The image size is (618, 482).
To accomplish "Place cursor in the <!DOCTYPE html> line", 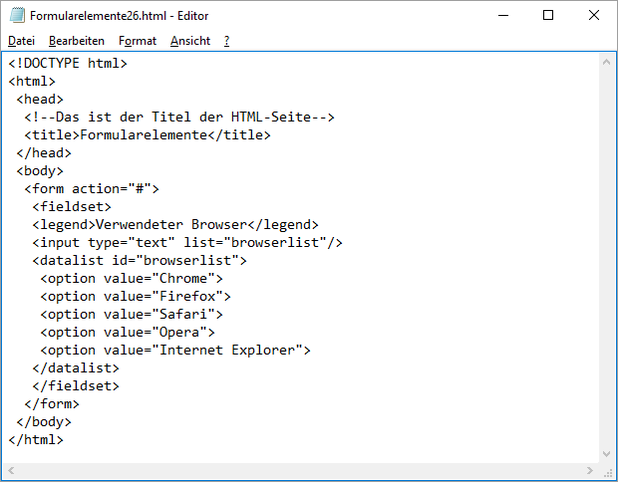I will coord(68,63).
